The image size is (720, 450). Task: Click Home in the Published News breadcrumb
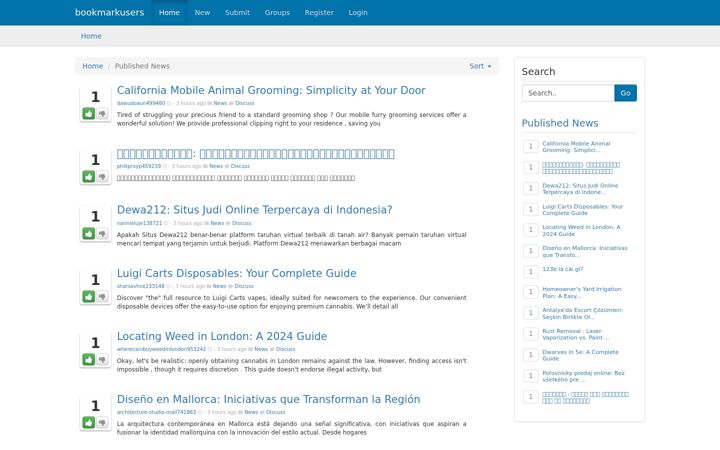(92, 66)
